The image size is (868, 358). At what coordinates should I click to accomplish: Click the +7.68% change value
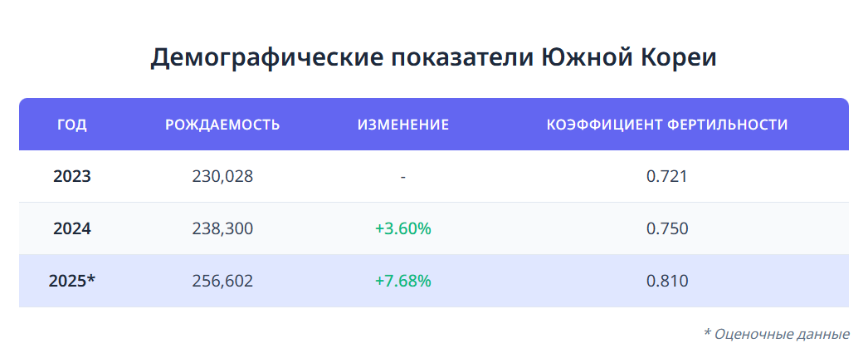click(x=403, y=281)
